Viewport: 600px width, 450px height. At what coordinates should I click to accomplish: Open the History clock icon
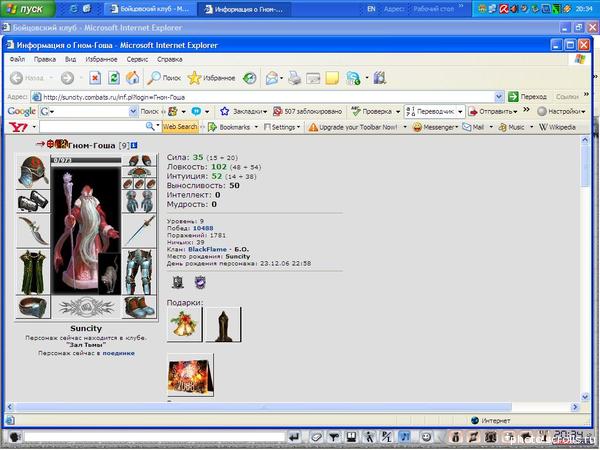point(249,78)
